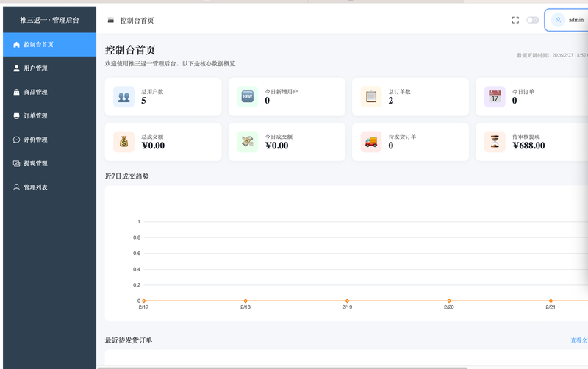Image resolution: width=588 pixels, height=369 pixels.
Task: Open 用户管理 in the sidebar
Action: [x=35, y=68]
